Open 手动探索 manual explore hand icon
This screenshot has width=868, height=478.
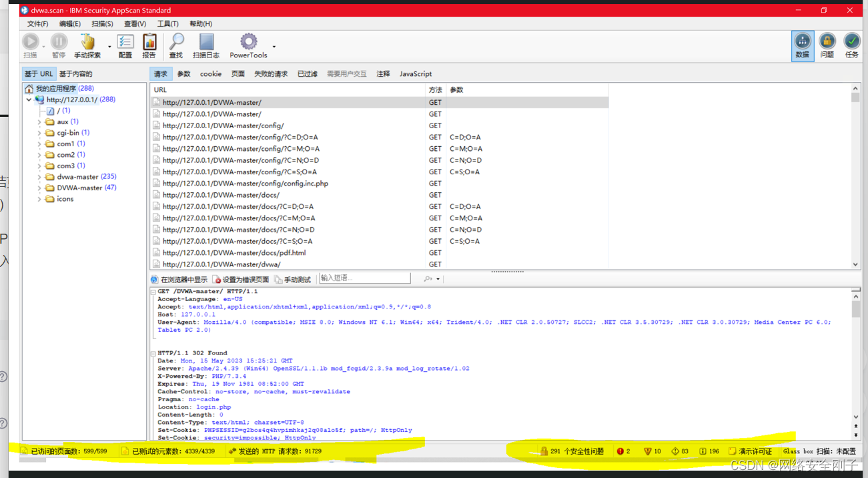[87, 42]
